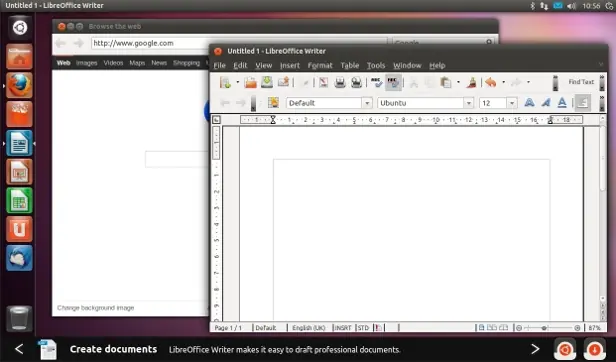Open the New document dropdown arrow
This screenshot has width=616, height=362.
[x=237, y=82]
